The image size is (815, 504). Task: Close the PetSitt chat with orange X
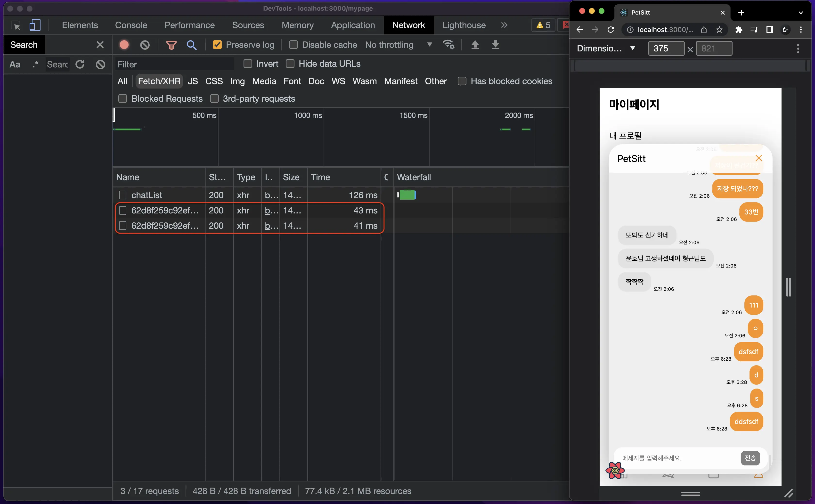click(x=759, y=158)
